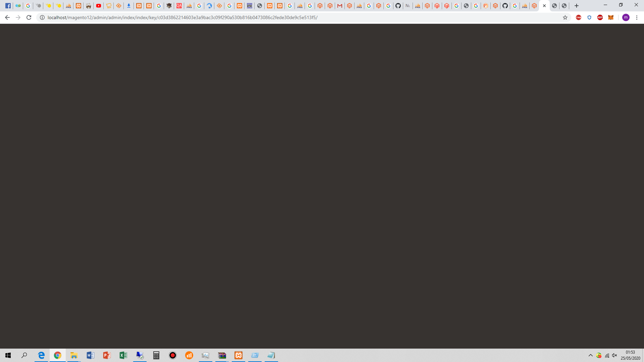Open the Chrome three-dot menu

[x=637, y=17]
